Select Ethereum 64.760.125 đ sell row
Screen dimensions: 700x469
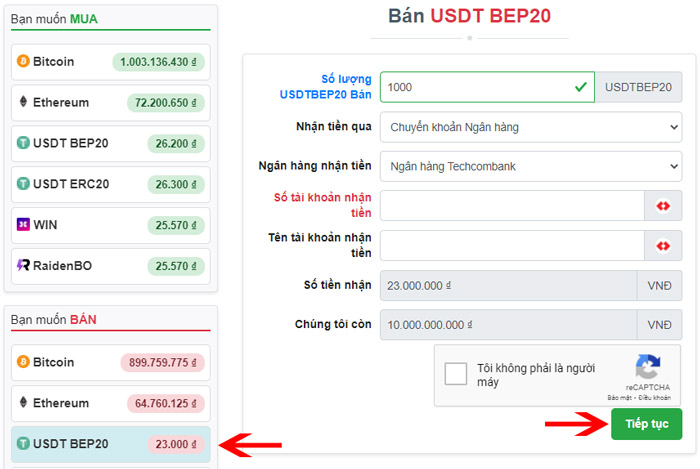(111, 403)
